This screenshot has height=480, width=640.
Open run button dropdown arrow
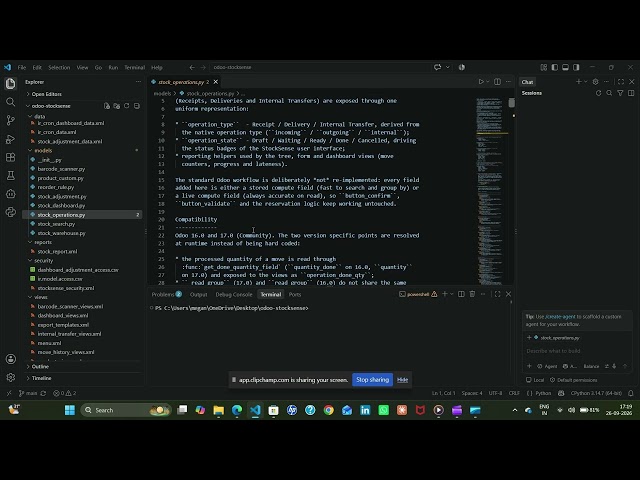[487, 82]
